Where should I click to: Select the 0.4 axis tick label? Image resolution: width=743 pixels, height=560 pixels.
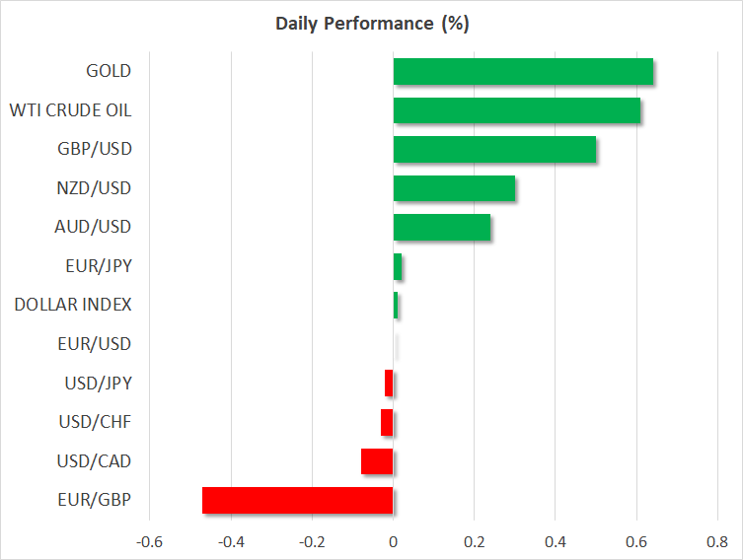click(555, 541)
